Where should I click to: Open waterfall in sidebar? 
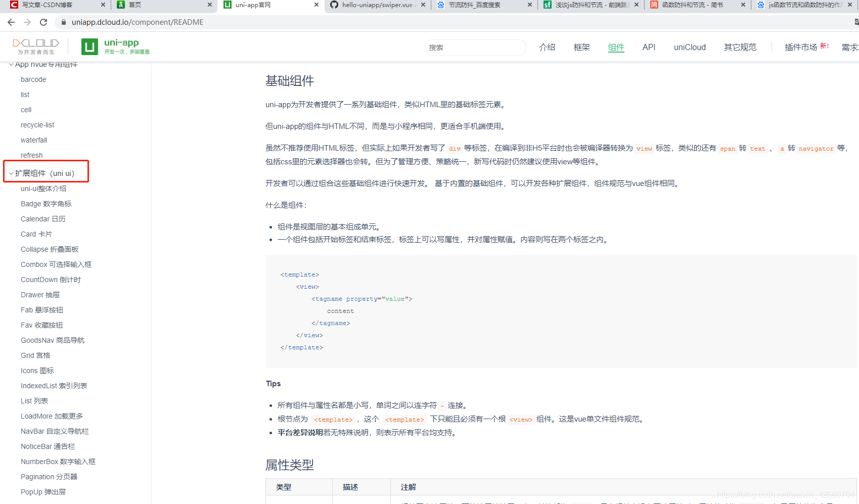pyautogui.click(x=34, y=140)
